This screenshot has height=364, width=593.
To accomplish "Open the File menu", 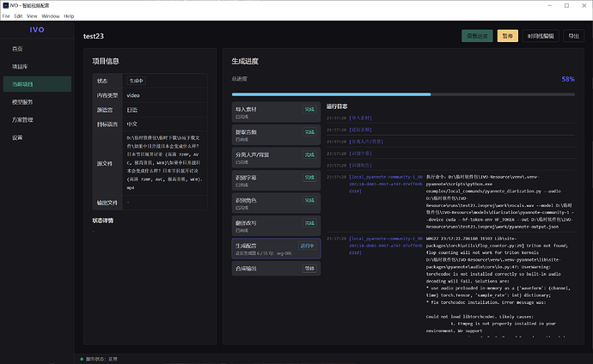I will pos(6,16).
